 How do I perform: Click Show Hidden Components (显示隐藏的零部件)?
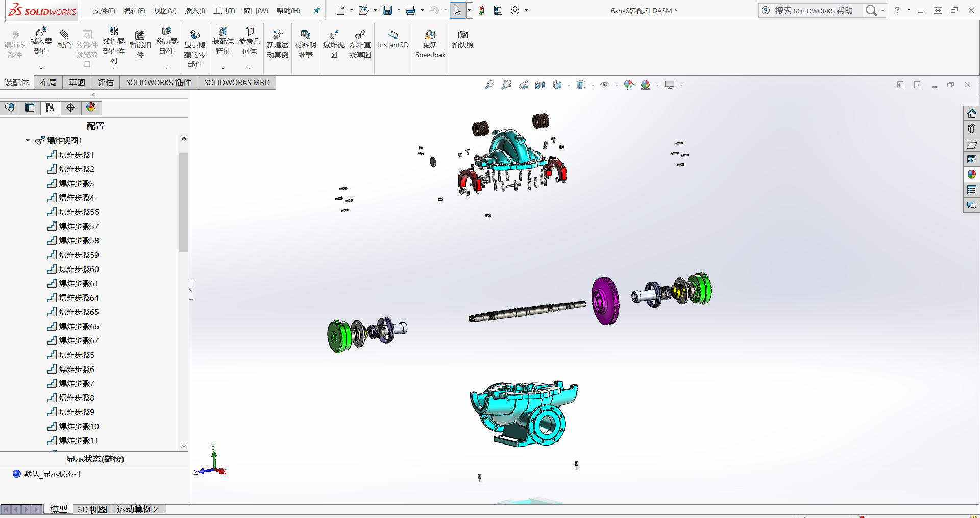(195, 48)
